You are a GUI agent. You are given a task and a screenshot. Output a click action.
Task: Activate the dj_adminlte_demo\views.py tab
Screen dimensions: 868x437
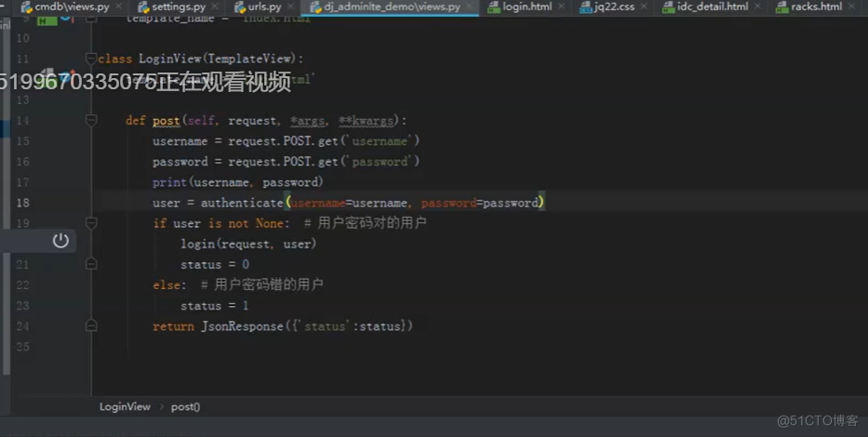click(392, 7)
